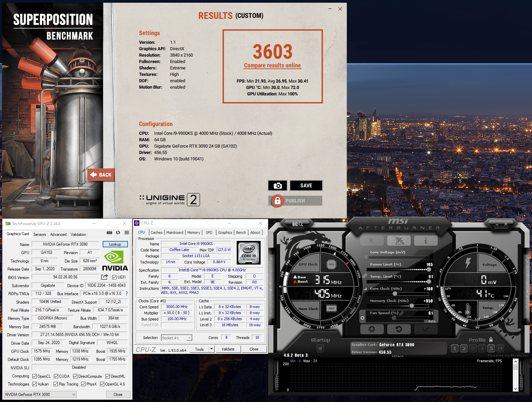Click the Lookup button in GPU-Z
Image resolution: width=532 pixels, height=402 pixels.
click(x=115, y=244)
